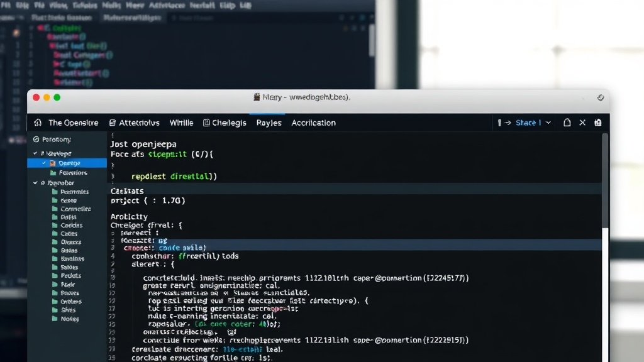
Task: Collapse the selected Oserege node chevron
Action: pyautogui.click(x=44, y=163)
